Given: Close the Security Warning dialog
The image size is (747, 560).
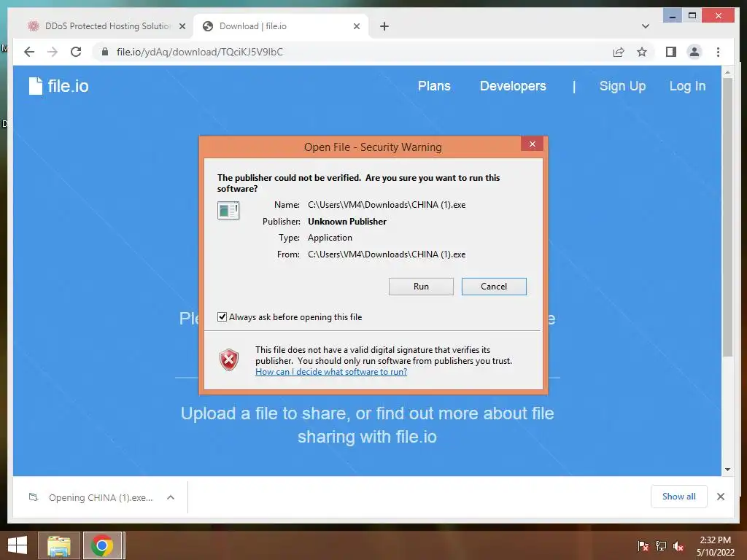Looking at the screenshot, I should (532, 144).
